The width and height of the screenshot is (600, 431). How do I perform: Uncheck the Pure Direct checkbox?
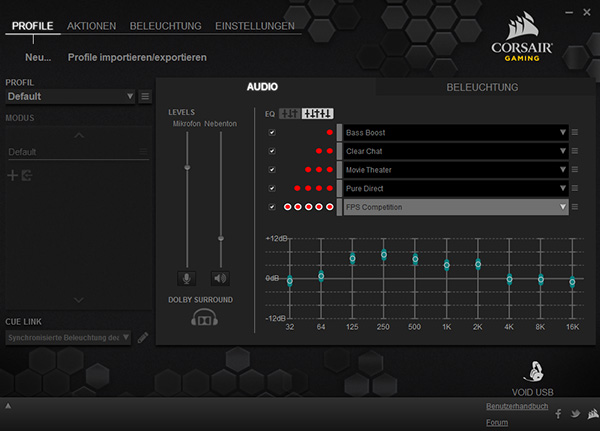[272, 188]
